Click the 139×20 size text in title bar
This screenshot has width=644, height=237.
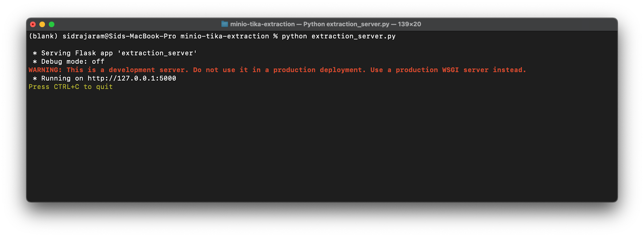(x=409, y=24)
